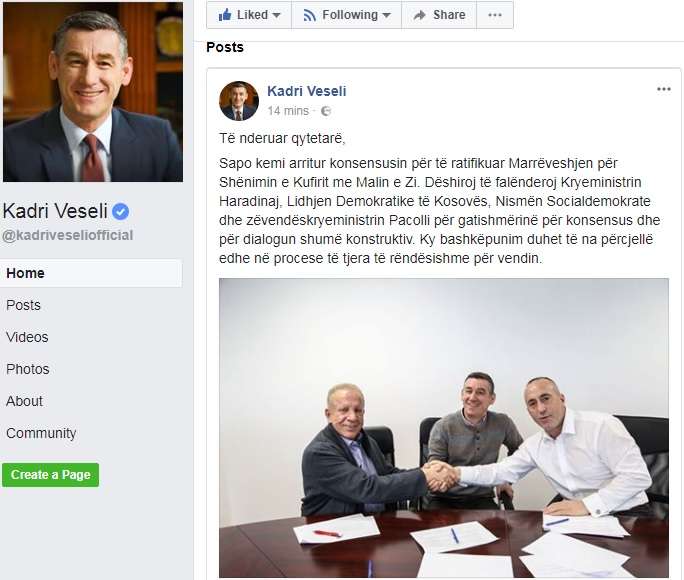This screenshot has height=580, width=684.
Task: Click the thumbs-up Liked icon
Action: [225, 15]
